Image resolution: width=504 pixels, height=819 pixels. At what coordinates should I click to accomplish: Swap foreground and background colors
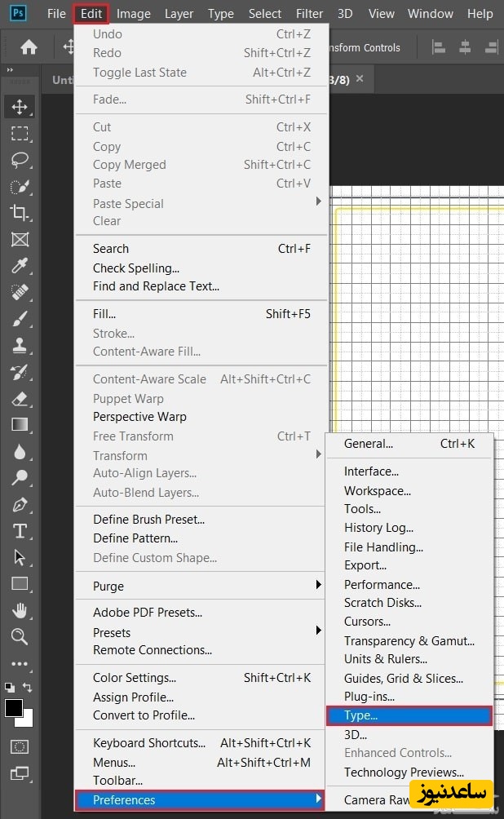tap(29, 688)
